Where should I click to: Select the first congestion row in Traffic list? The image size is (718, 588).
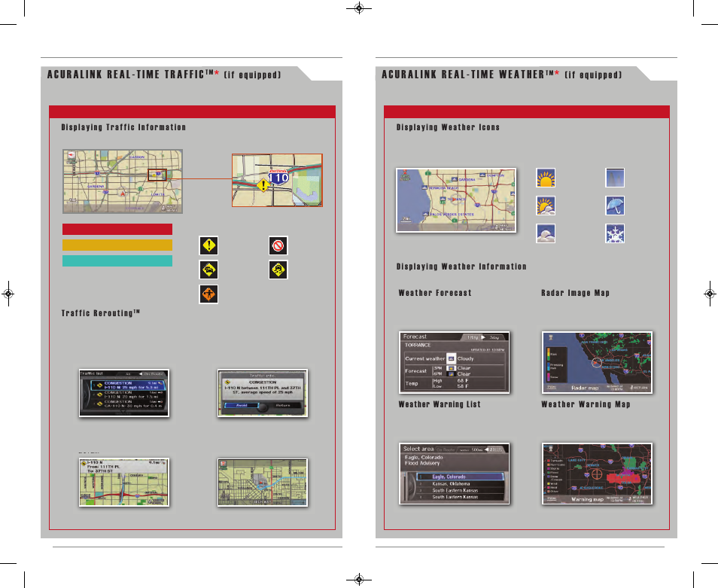pyautogui.click(x=128, y=385)
